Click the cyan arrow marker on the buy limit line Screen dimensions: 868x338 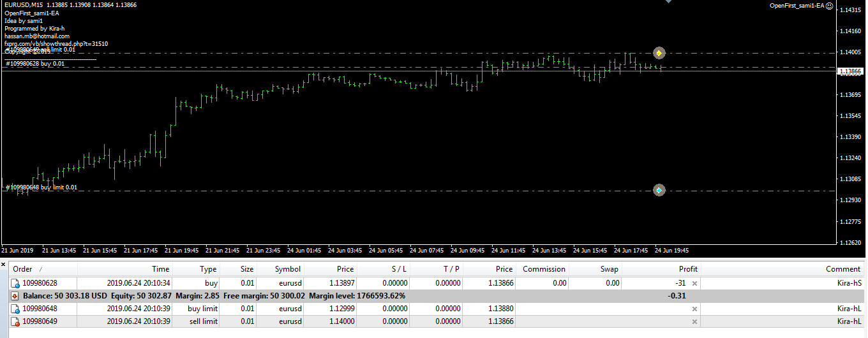point(659,190)
